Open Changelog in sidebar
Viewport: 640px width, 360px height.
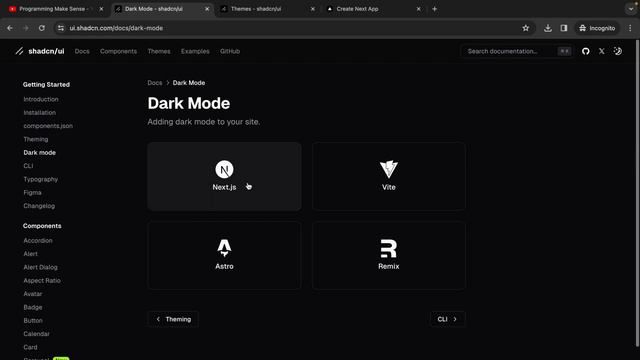tap(39, 206)
